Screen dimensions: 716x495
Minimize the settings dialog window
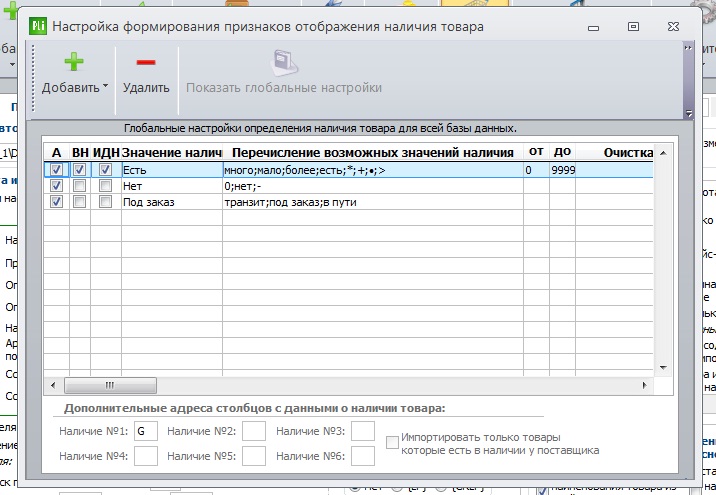(x=593, y=27)
